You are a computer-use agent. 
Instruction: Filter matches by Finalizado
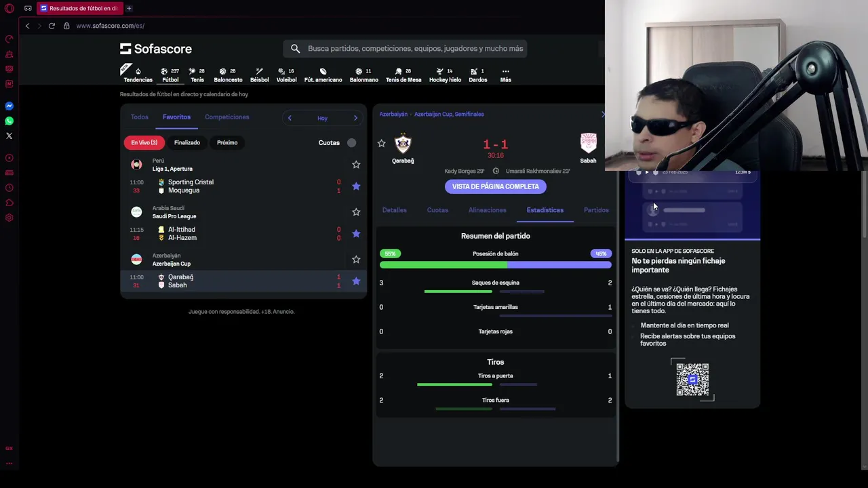tap(187, 142)
